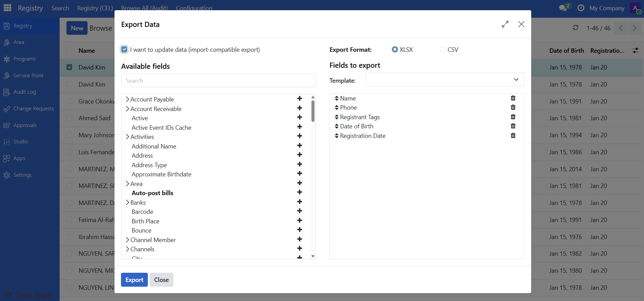Open Approvals in the sidebar
The width and height of the screenshot is (644, 301).
tap(25, 125)
